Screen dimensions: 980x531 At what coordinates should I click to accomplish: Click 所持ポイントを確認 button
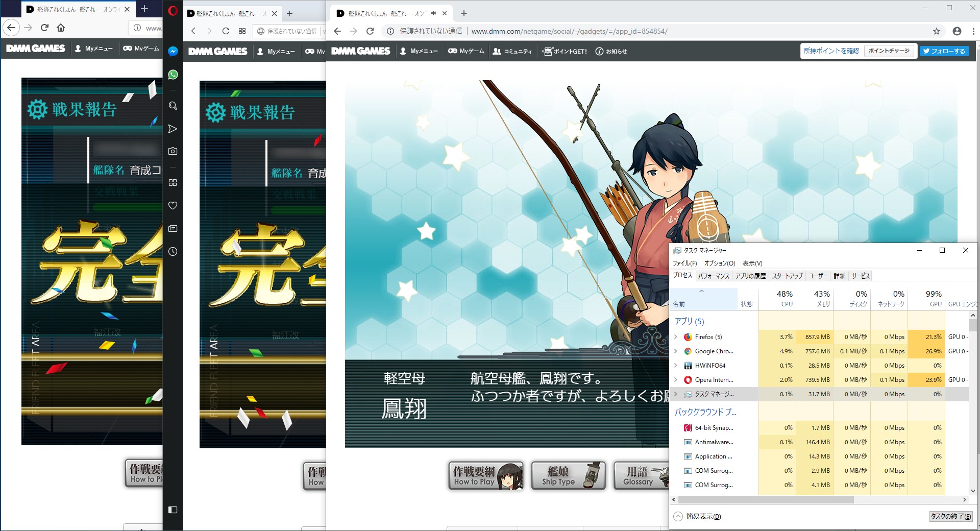click(x=831, y=51)
